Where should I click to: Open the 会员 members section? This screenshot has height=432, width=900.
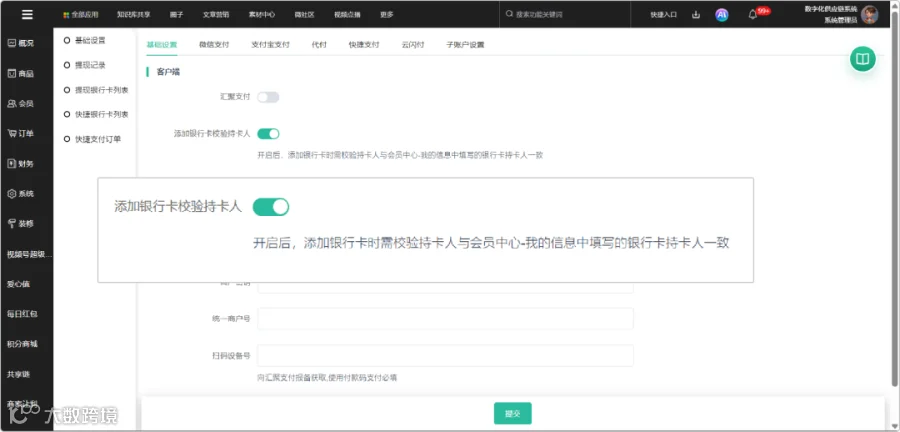pos(21,103)
